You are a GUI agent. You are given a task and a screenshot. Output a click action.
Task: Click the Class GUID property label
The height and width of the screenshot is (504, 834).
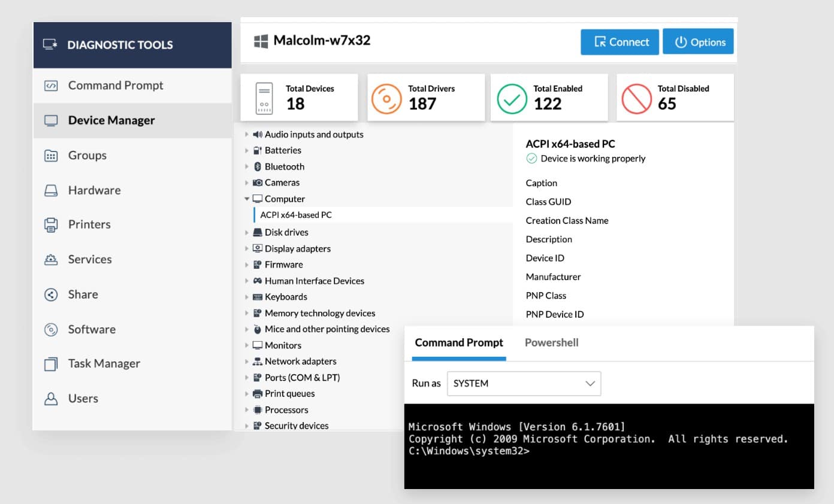pos(548,202)
